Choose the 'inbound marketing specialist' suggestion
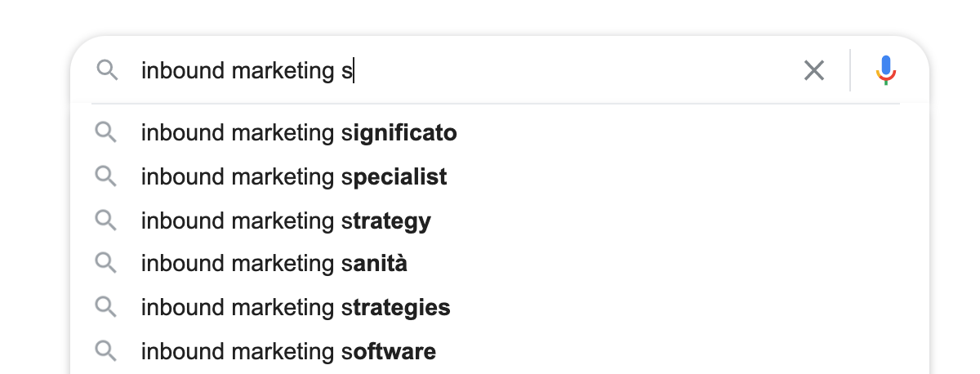Screen dimensions: 980x374 pos(500,176)
